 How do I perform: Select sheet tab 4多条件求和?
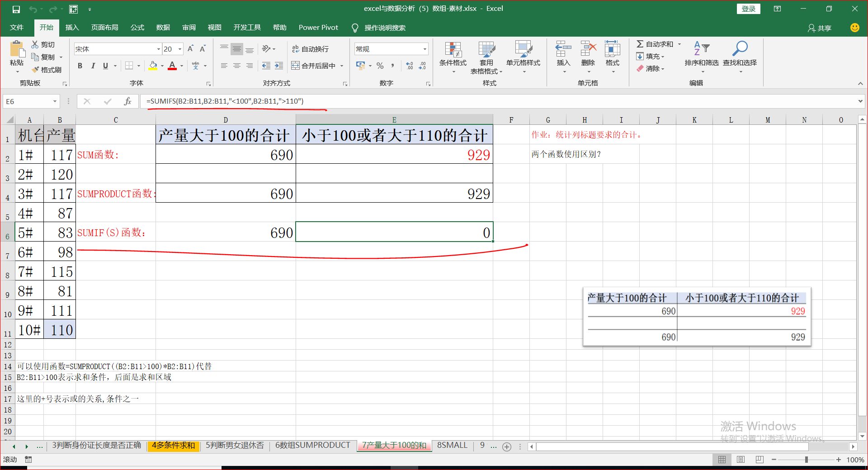tap(173, 446)
